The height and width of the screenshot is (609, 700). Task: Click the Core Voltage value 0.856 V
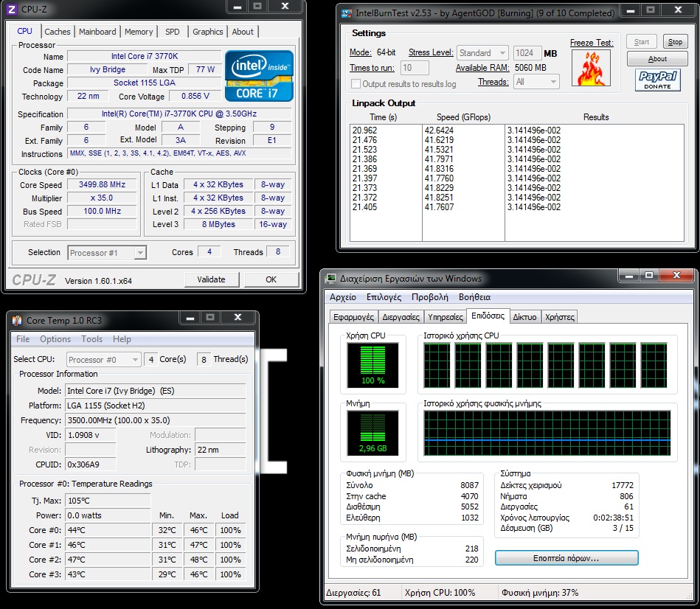pos(195,96)
